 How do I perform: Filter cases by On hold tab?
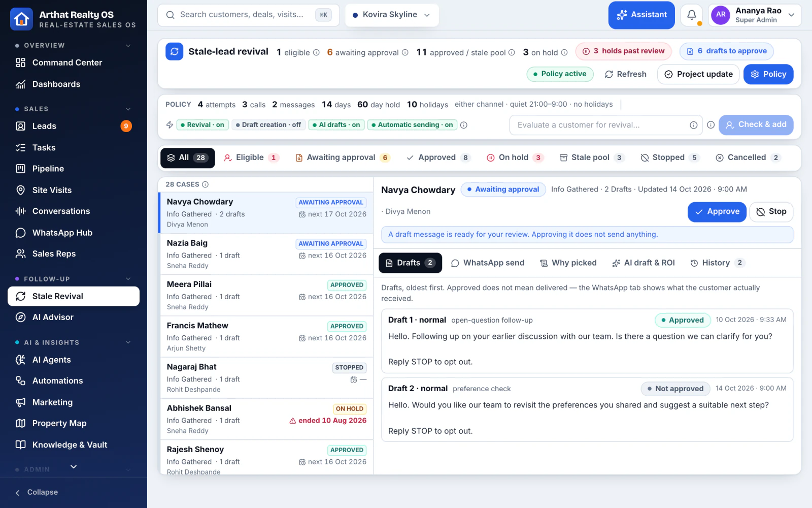515,157
